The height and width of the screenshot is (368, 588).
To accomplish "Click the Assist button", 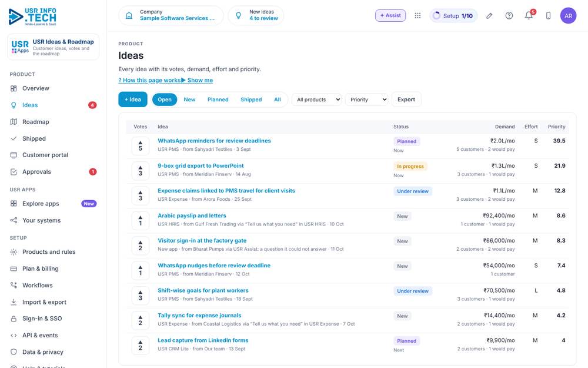I will 390,15.
